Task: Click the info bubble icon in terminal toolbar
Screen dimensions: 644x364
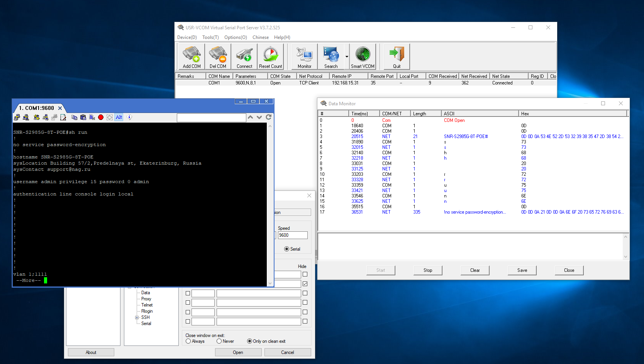Action: (x=129, y=117)
